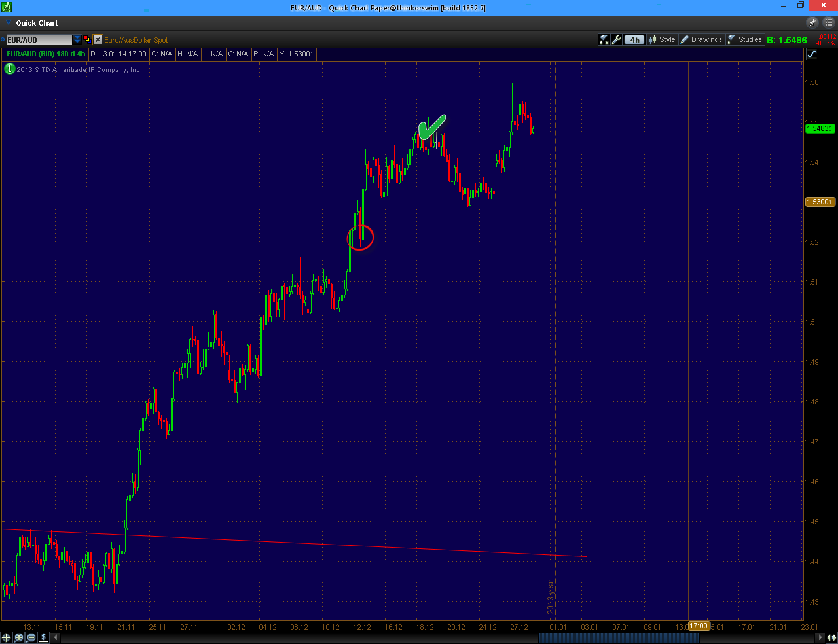Click the Y: 1.5300 value readout

pos(297,54)
